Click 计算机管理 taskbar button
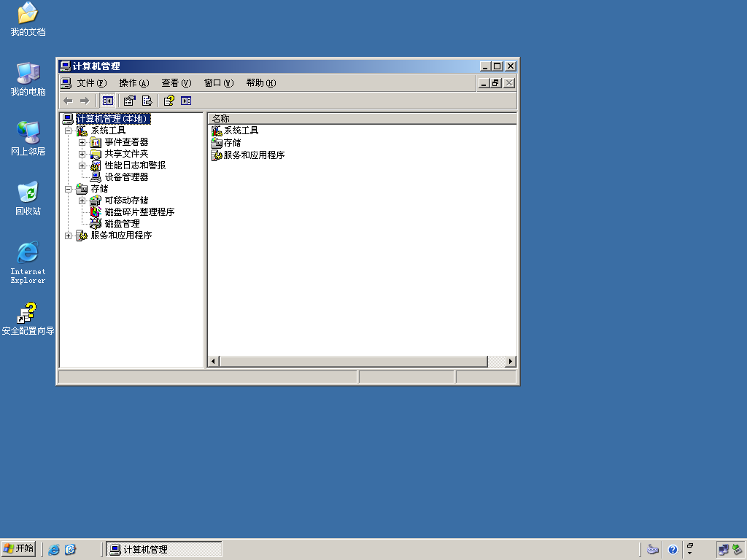The height and width of the screenshot is (560, 747). click(x=164, y=550)
